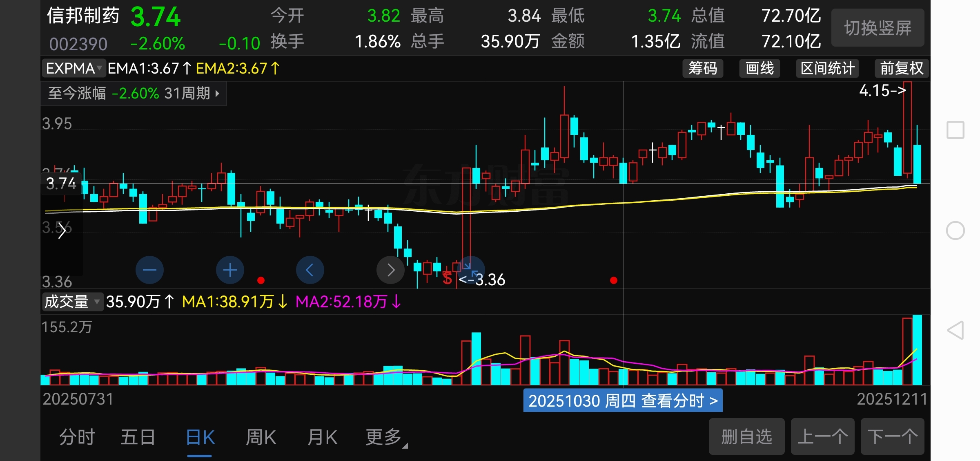This screenshot has height=461, width=980.
Task: Remove stock with the 删自选 button
Action: point(746,436)
